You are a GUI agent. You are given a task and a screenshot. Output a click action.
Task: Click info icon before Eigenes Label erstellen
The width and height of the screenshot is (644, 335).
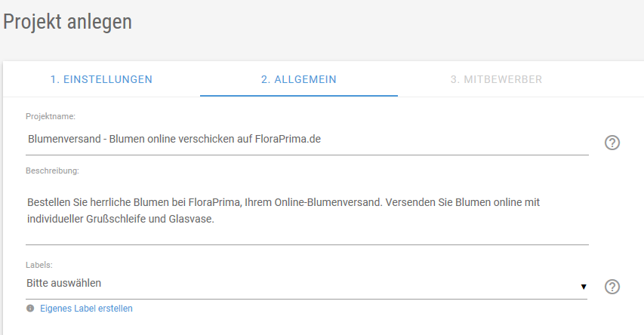click(30, 309)
